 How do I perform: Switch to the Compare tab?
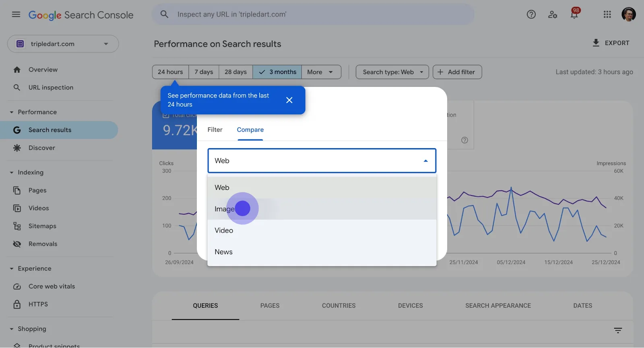[x=250, y=130]
